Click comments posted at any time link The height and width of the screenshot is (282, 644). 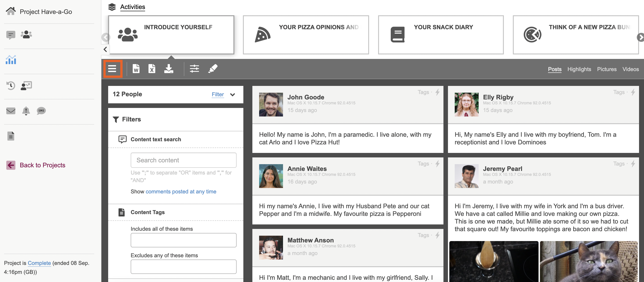(181, 191)
